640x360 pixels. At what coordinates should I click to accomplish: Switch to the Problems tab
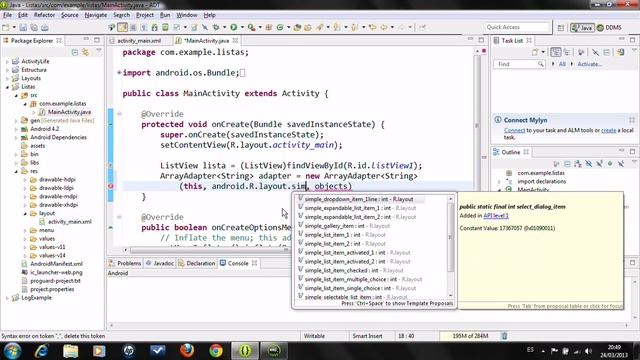click(125, 263)
